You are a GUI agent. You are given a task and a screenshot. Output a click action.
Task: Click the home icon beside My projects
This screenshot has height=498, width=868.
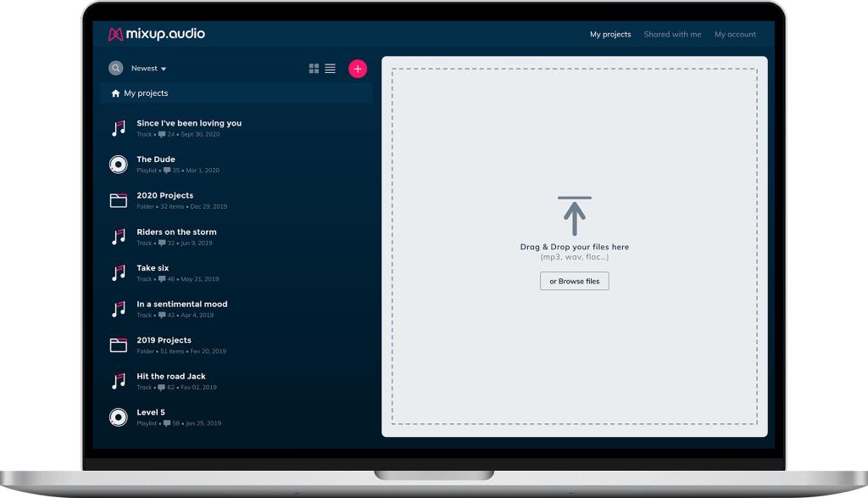[x=115, y=93]
